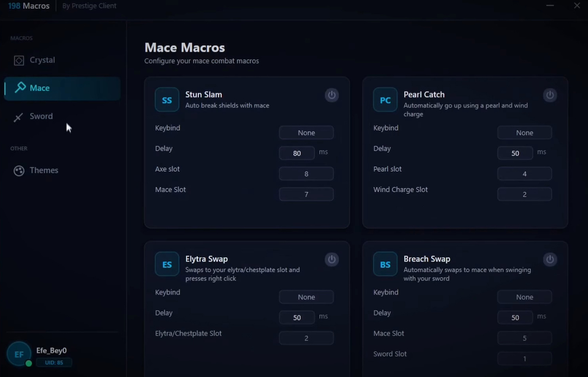Open the EF profile avatar
Image resolution: width=588 pixels, height=377 pixels.
(x=19, y=354)
